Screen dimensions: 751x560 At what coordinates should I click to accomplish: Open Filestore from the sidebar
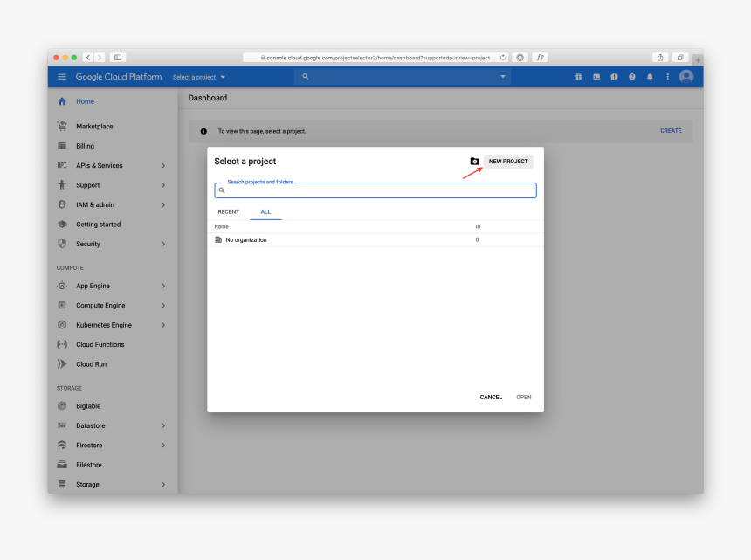pos(89,465)
